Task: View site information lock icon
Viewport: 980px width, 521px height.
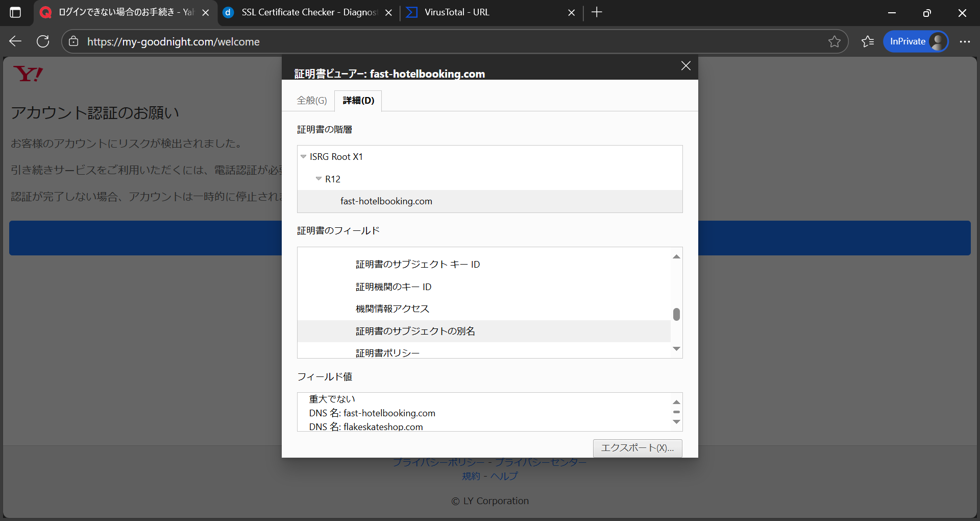Action: [x=73, y=41]
